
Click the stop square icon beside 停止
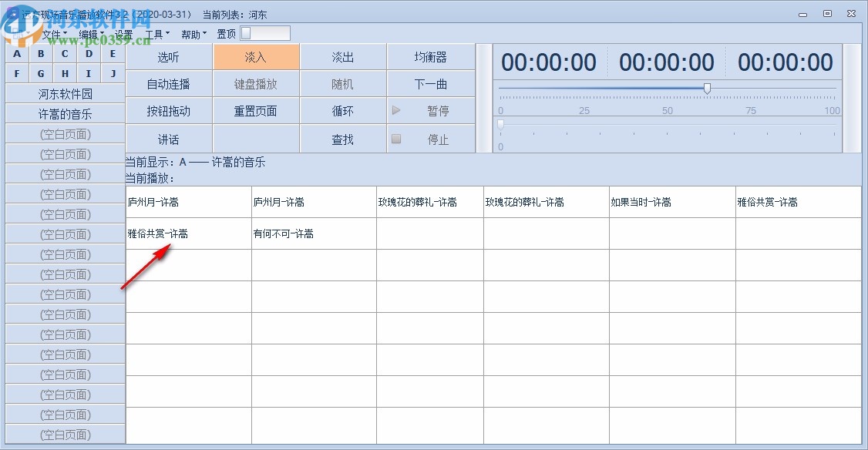[395, 139]
